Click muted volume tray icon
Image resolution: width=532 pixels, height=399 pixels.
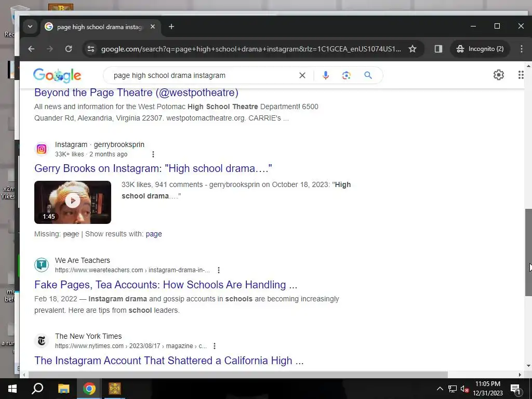(x=464, y=389)
